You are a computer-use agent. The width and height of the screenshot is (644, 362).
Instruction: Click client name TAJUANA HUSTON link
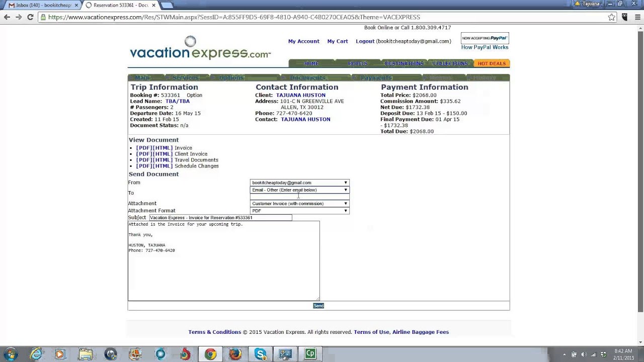pos(301,95)
